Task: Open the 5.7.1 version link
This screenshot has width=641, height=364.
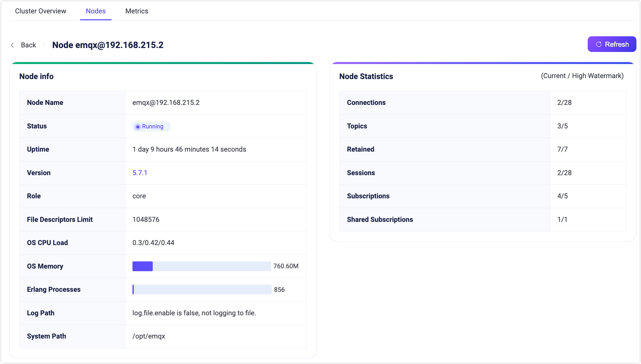Action: click(140, 173)
